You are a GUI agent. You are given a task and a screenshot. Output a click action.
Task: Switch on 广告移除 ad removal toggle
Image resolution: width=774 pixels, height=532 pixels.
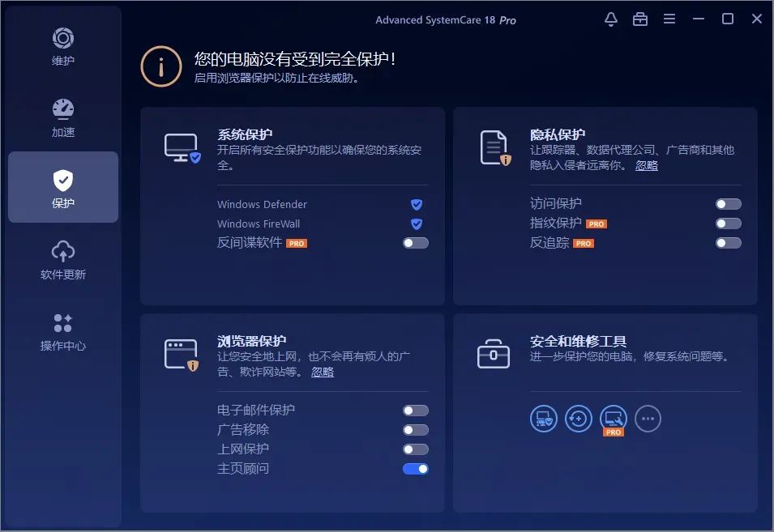point(416,430)
